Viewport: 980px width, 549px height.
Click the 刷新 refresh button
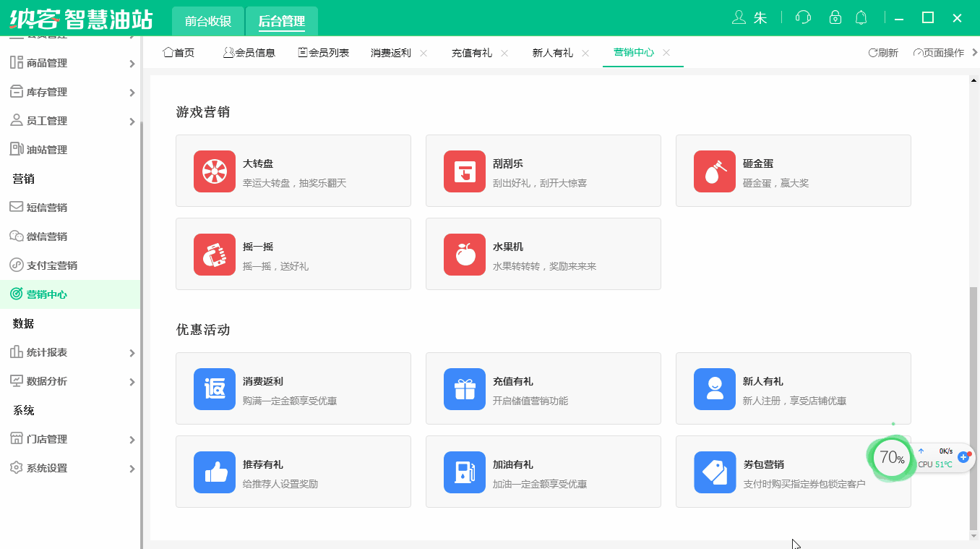[882, 52]
